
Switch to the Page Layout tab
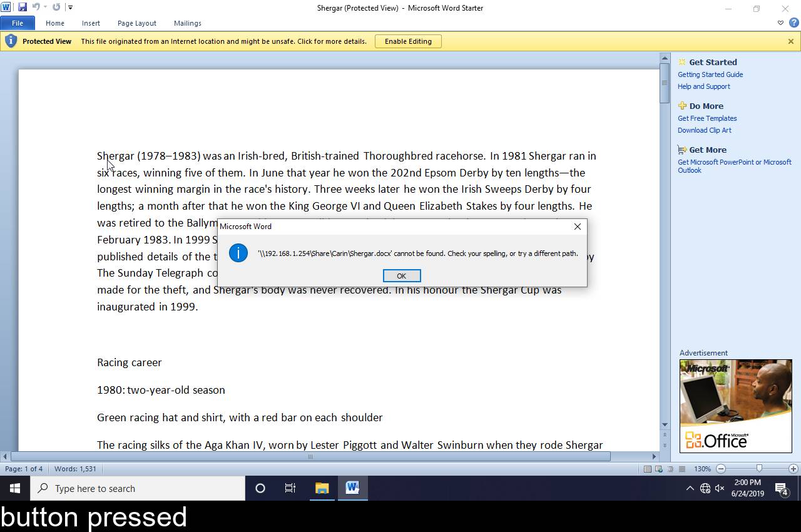pos(136,23)
